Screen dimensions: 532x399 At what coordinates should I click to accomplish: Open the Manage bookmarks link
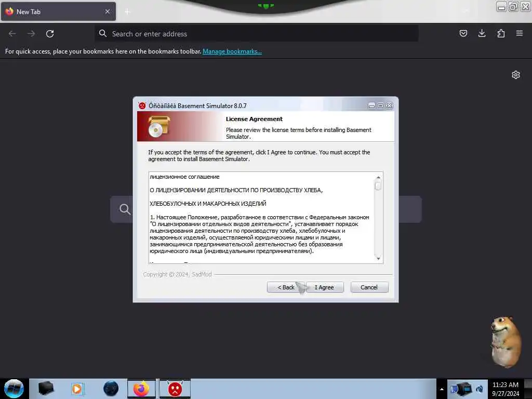[232, 51]
